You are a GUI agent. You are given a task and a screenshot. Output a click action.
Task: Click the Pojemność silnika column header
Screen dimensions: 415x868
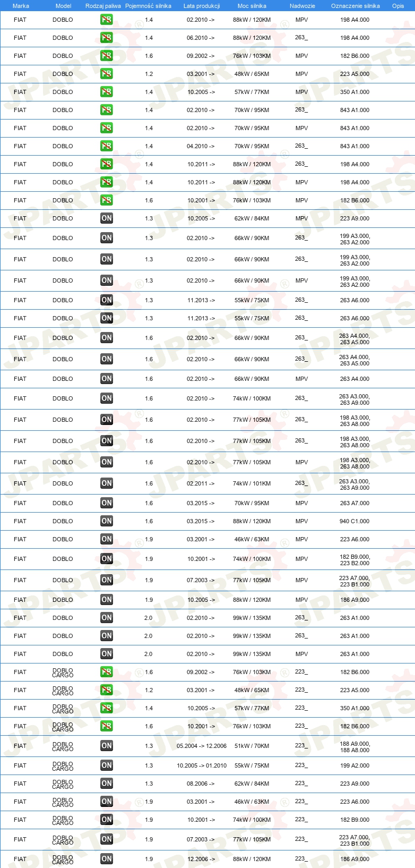(148, 6)
